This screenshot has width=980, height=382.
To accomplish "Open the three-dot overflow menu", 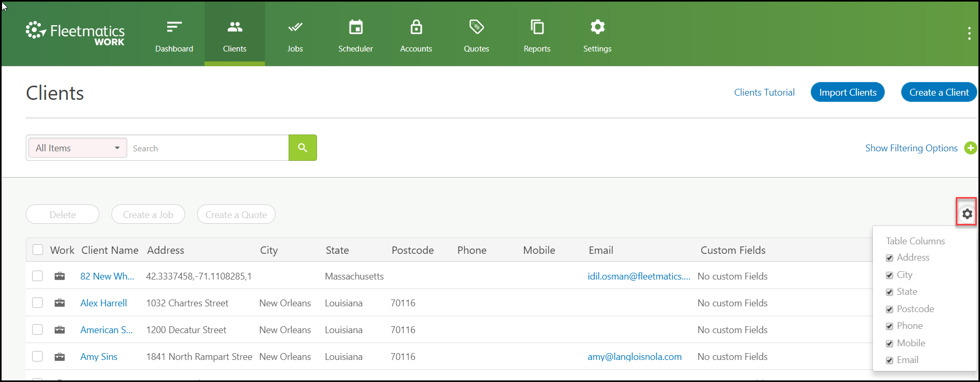I will tap(969, 34).
